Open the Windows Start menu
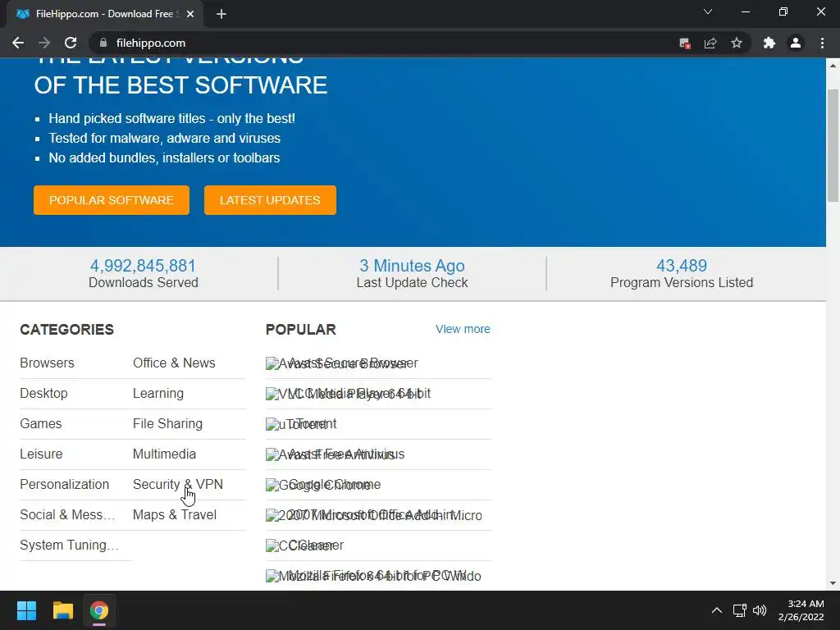The width and height of the screenshot is (840, 630). click(26, 610)
